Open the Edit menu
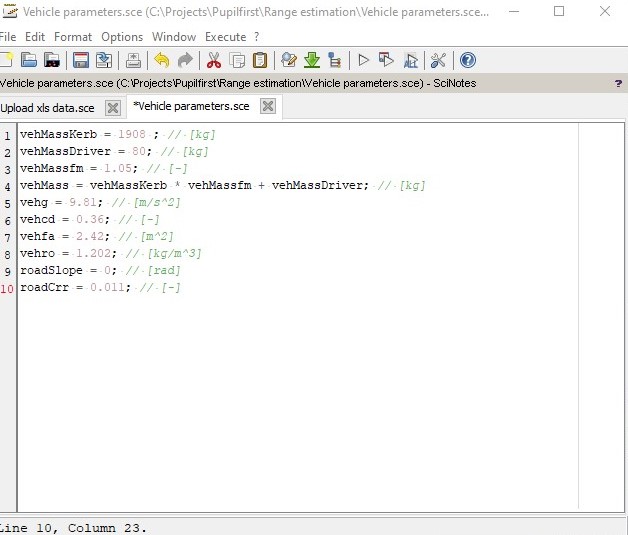Viewport: 628px width, 535px height. [x=35, y=37]
